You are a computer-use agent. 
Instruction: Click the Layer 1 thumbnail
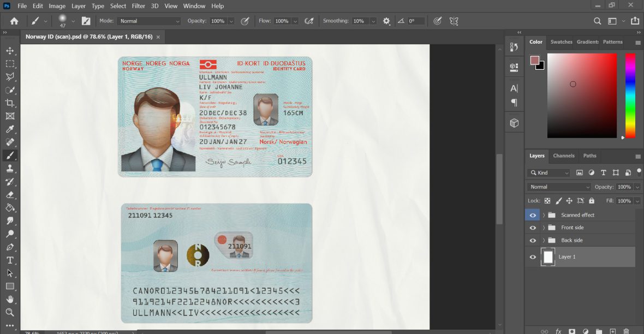pyautogui.click(x=547, y=257)
